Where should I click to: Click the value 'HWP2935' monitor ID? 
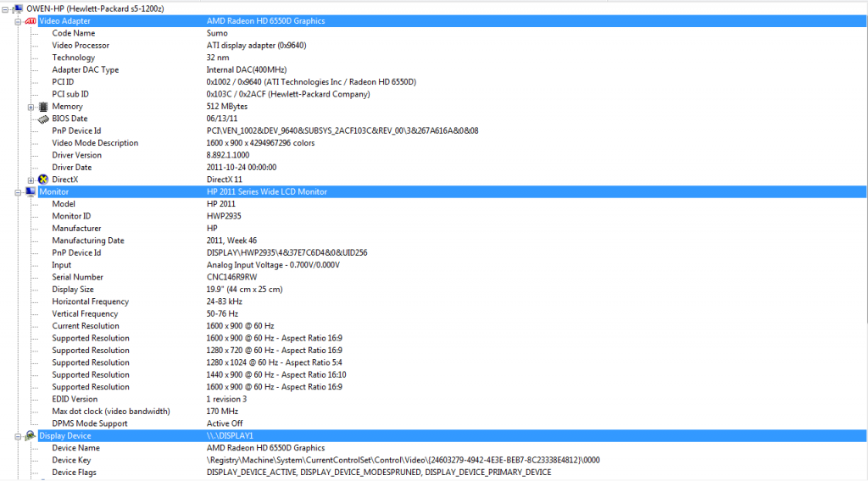(x=224, y=216)
